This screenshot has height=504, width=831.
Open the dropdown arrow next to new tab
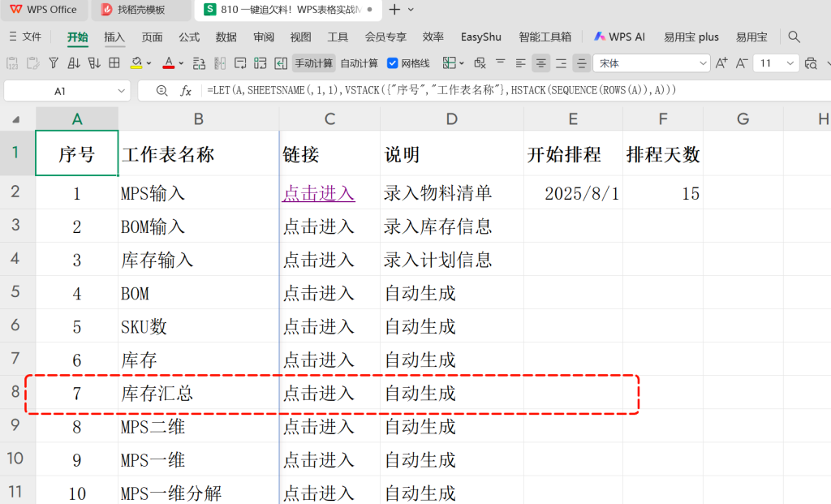click(411, 10)
